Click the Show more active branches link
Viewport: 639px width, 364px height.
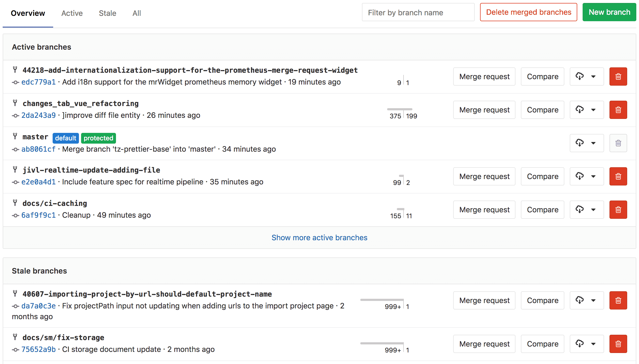click(319, 238)
